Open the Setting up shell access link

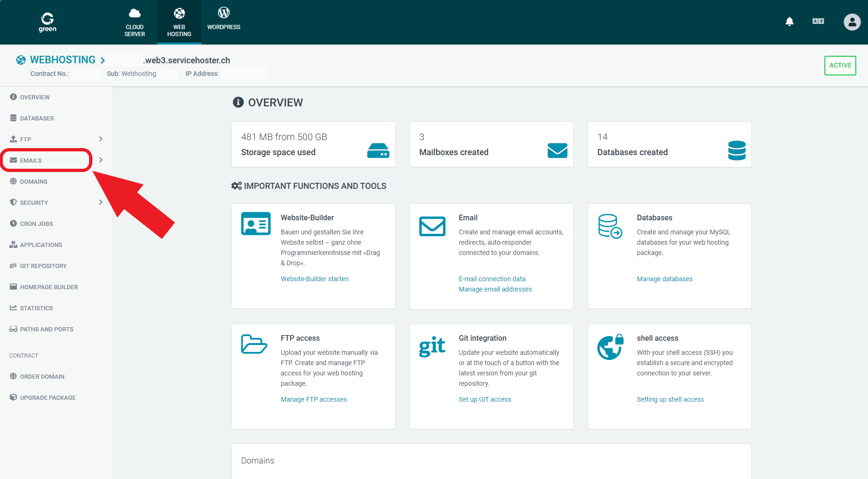pyautogui.click(x=670, y=399)
